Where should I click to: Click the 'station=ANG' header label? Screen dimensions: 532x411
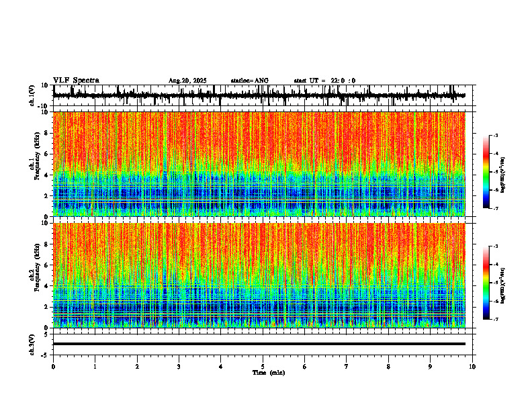click(250, 81)
